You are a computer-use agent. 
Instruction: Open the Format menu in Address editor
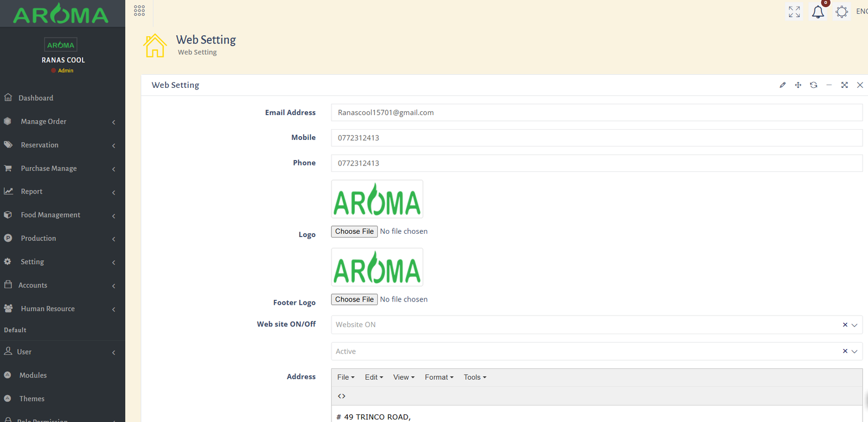[439, 378]
